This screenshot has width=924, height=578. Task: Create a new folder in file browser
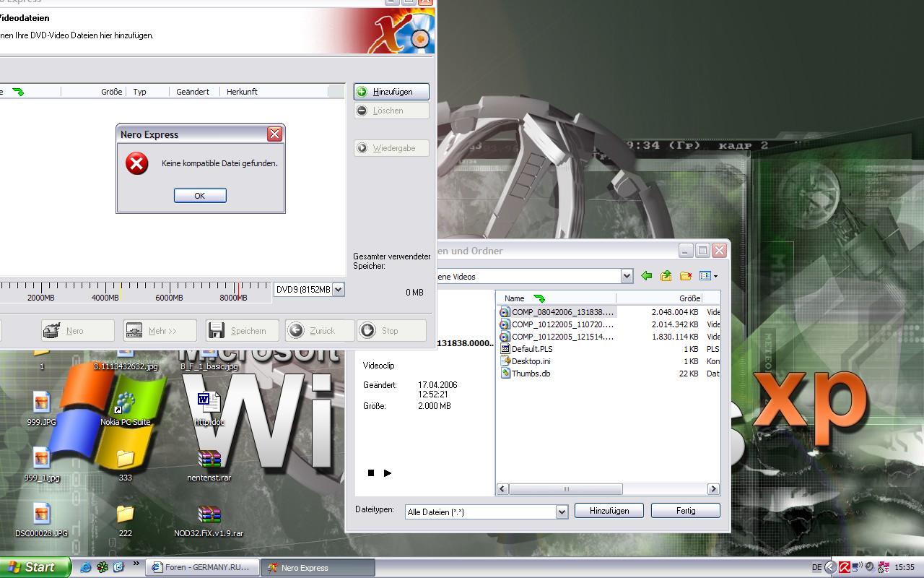pyautogui.click(x=686, y=276)
